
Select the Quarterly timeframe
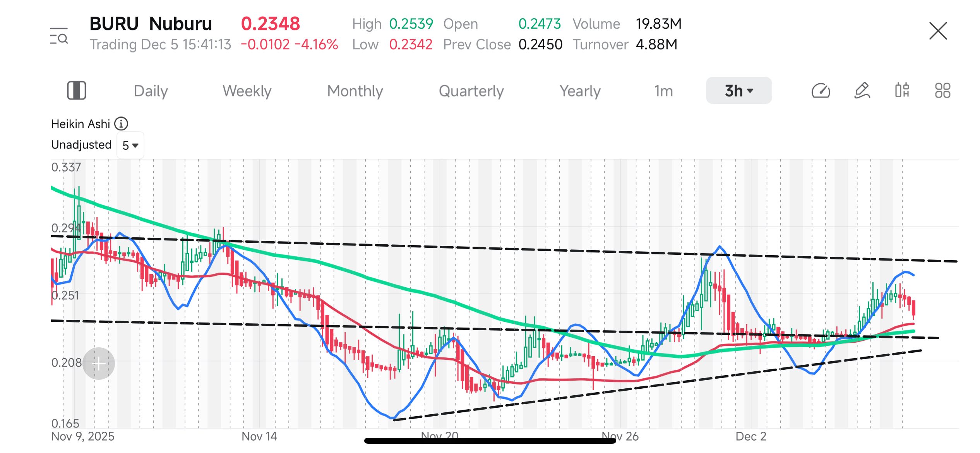(471, 91)
